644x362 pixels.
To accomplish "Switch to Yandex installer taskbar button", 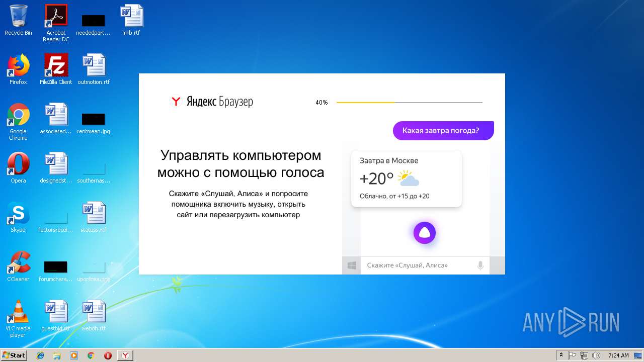I will pyautogui.click(x=125, y=355).
